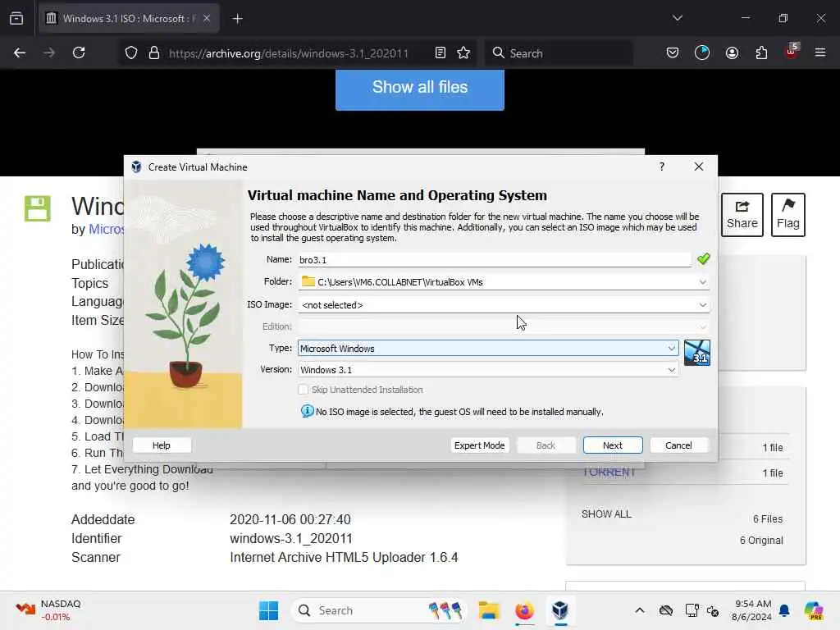Click the date '2020-11-06 00:27:40'
This screenshot has height=630, width=840.
point(290,519)
